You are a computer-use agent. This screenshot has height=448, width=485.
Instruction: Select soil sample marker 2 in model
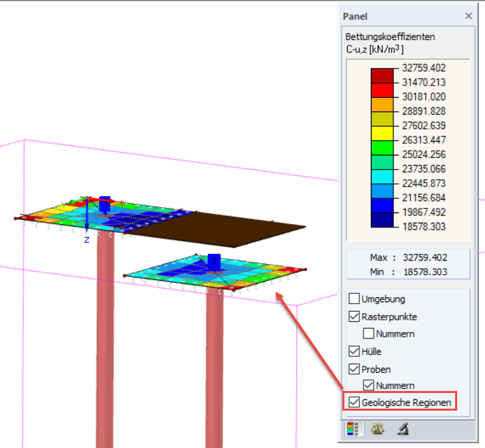coord(214,262)
